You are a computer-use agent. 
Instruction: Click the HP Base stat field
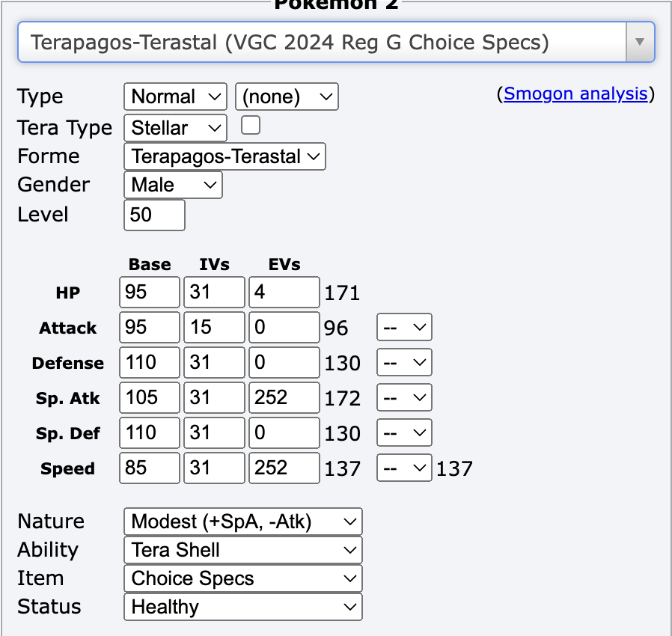point(150,292)
